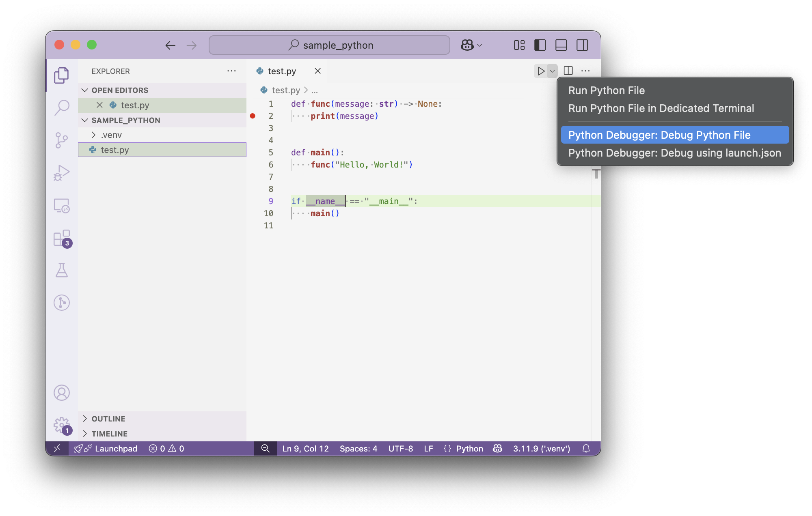The width and height of the screenshot is (812, 516).
Task: Choose Run Python File in Dedicated Terminal
Action: tap(675, 108)
